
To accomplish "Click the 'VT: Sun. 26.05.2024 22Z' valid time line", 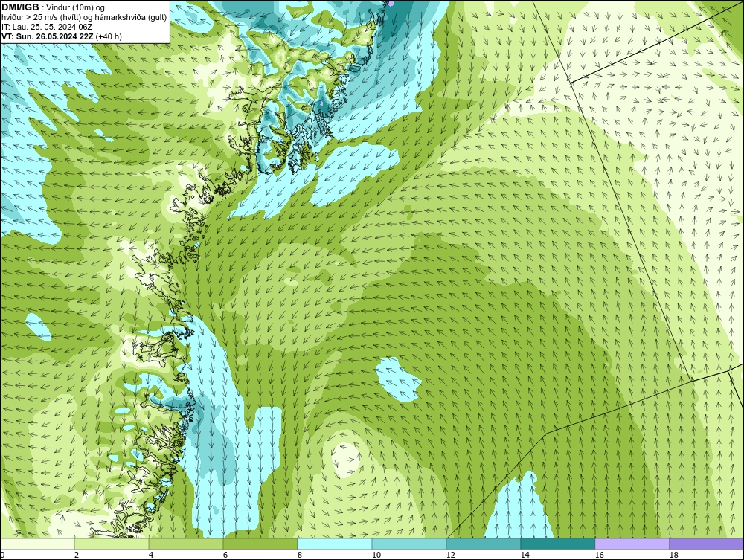I will point(62,36).
